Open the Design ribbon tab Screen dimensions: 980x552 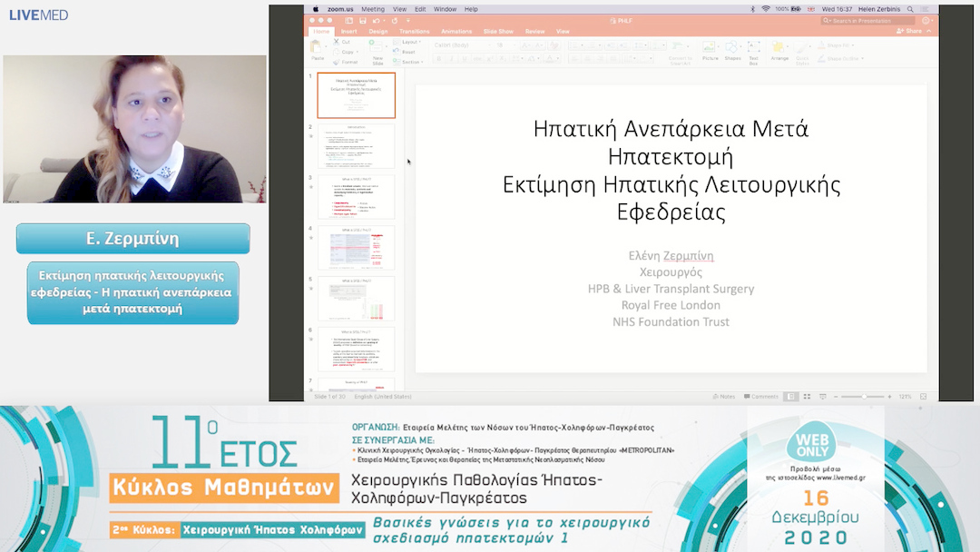pyautogui.click(x=377, y=31)
